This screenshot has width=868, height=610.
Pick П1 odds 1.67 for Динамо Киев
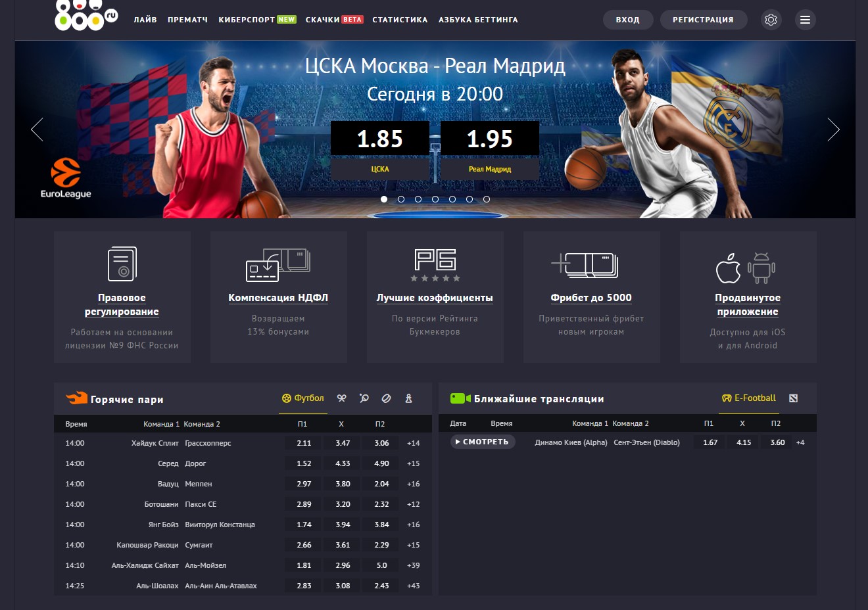point(710,442)
